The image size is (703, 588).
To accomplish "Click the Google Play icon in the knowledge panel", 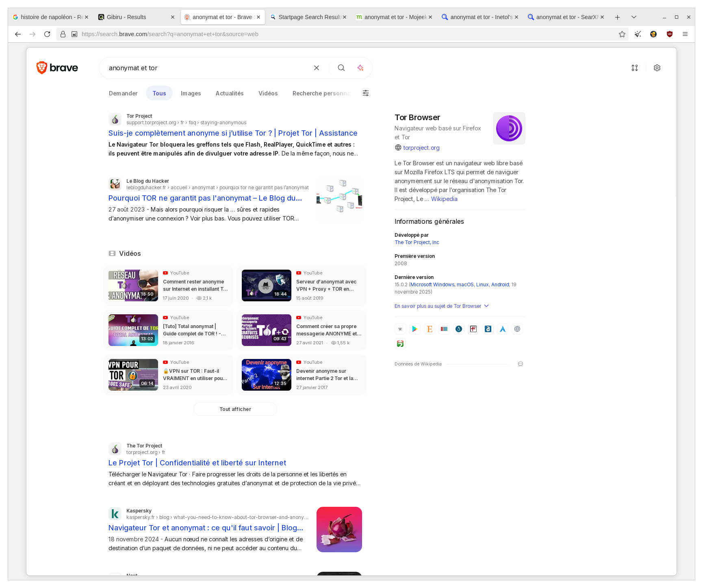I will click(x=414, y=329).
